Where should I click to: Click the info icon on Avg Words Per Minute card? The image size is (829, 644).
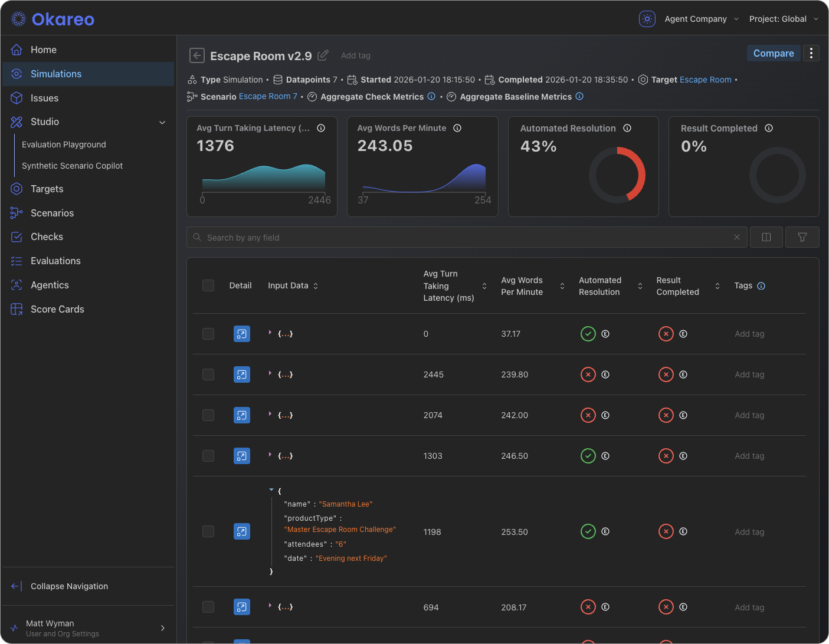coord(457,128)
